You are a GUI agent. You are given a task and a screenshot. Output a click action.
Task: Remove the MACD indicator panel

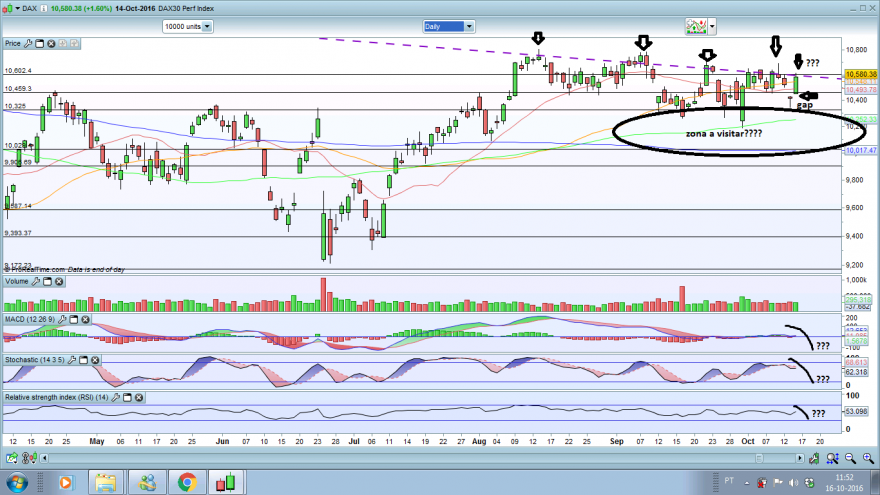tap(85, 319)
